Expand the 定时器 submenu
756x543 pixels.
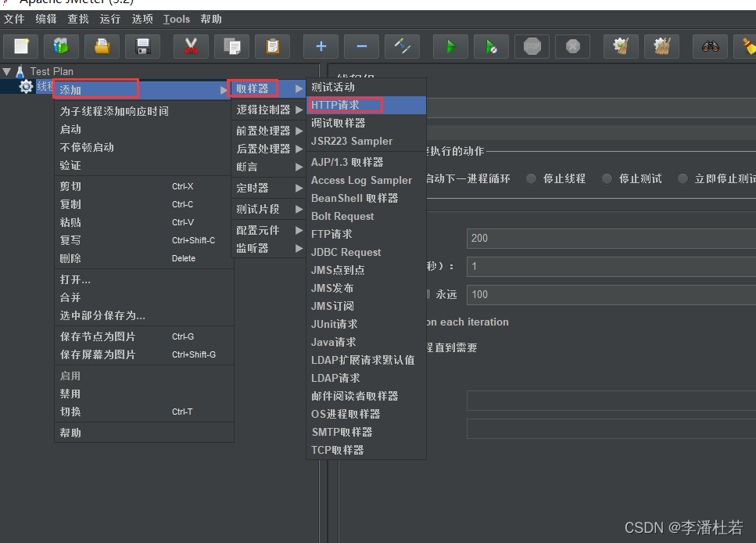coord(268,188)
